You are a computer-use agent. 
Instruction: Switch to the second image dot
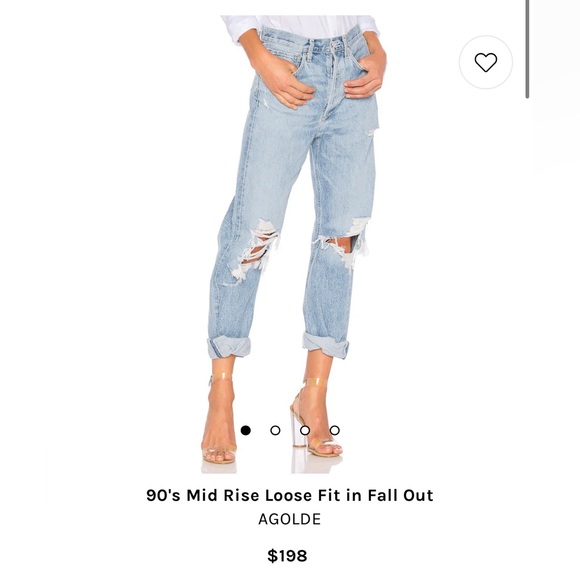click(275, 430)
